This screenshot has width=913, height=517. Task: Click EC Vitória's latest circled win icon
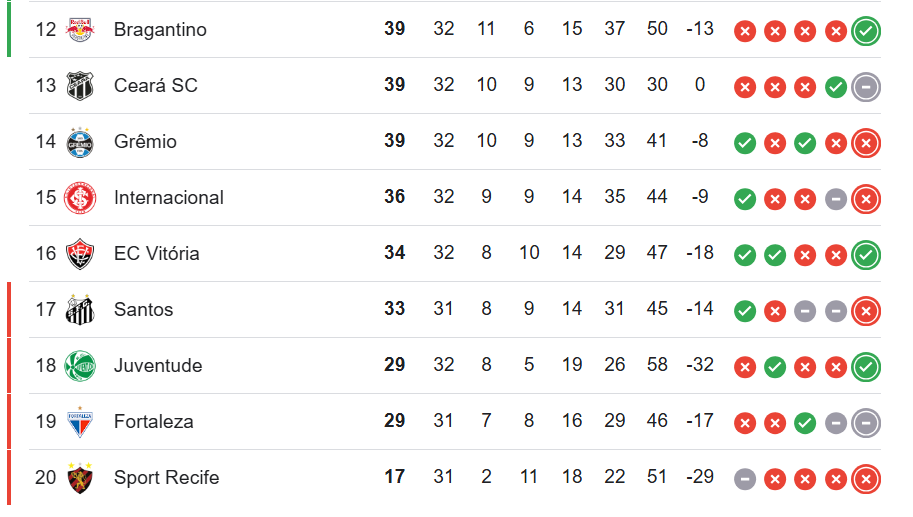point(866,255)
